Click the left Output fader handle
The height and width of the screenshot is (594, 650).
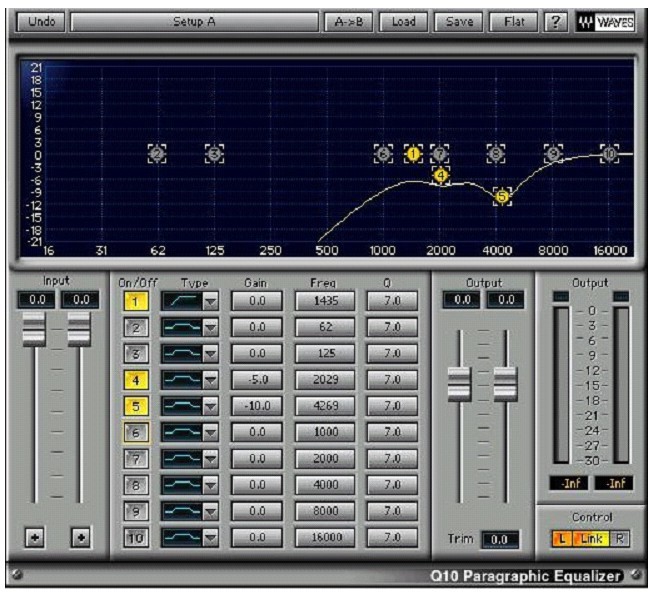[459, 381]
